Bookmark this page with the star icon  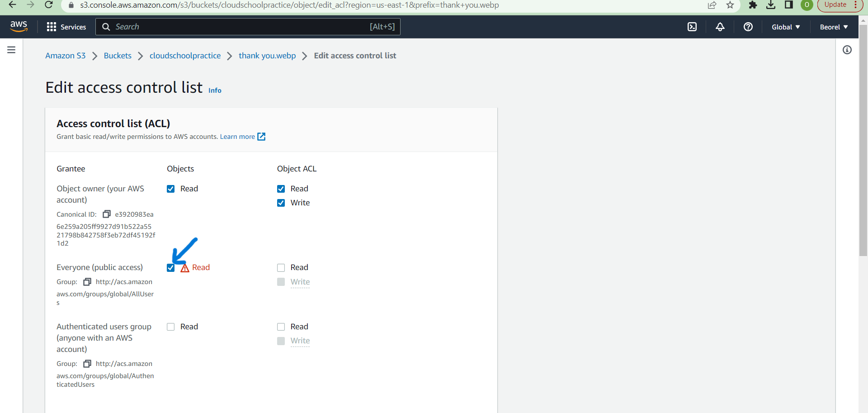730,5
